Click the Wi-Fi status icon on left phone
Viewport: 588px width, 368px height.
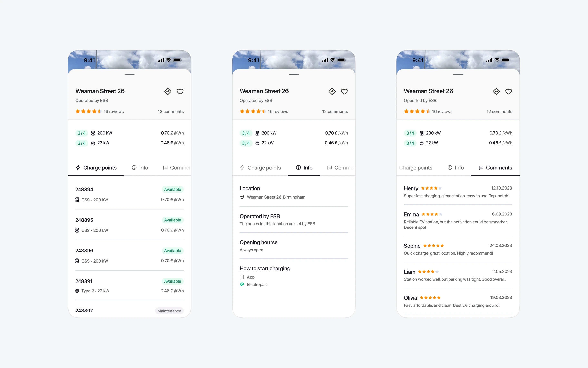(x=168, y=60)
